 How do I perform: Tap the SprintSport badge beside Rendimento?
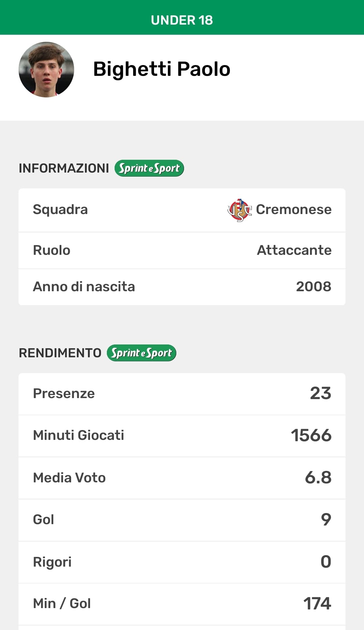coord(142,353)
